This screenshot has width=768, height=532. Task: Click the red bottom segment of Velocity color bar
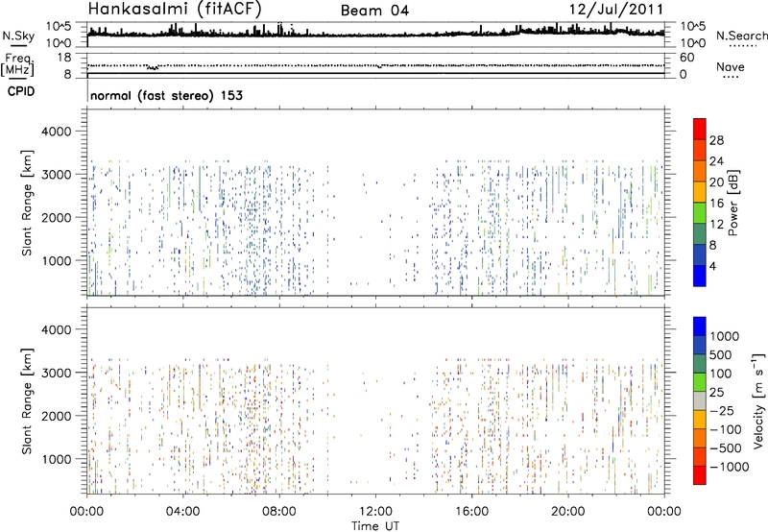[700, 475]
